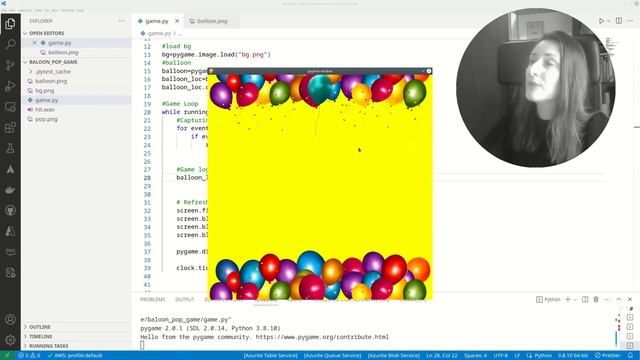
Task: Click Ln 28, Col 22 cursor position
Action: click(442, 356)
